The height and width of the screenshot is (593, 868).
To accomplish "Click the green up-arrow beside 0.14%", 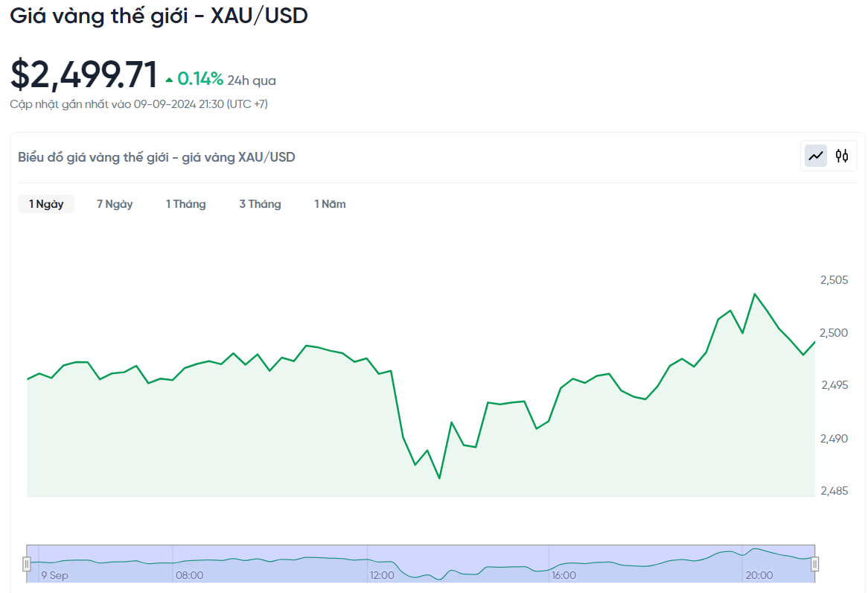I will (169, 80).
